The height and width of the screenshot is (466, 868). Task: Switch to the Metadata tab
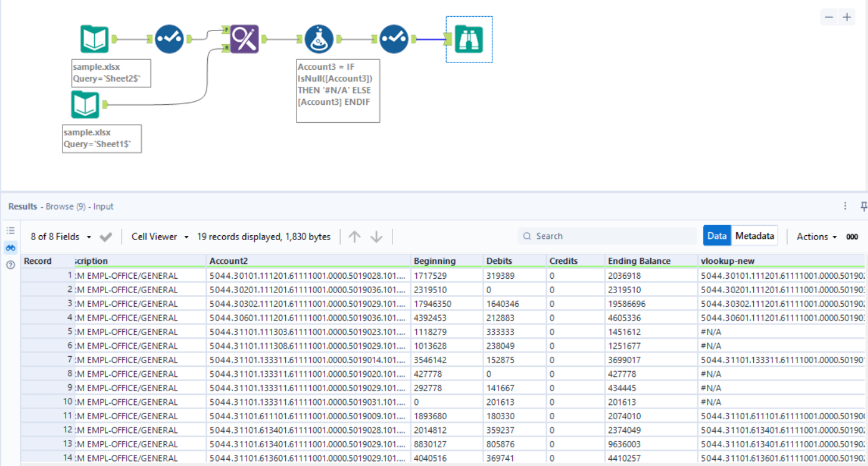pyautogui.click(x=754, y=235)
